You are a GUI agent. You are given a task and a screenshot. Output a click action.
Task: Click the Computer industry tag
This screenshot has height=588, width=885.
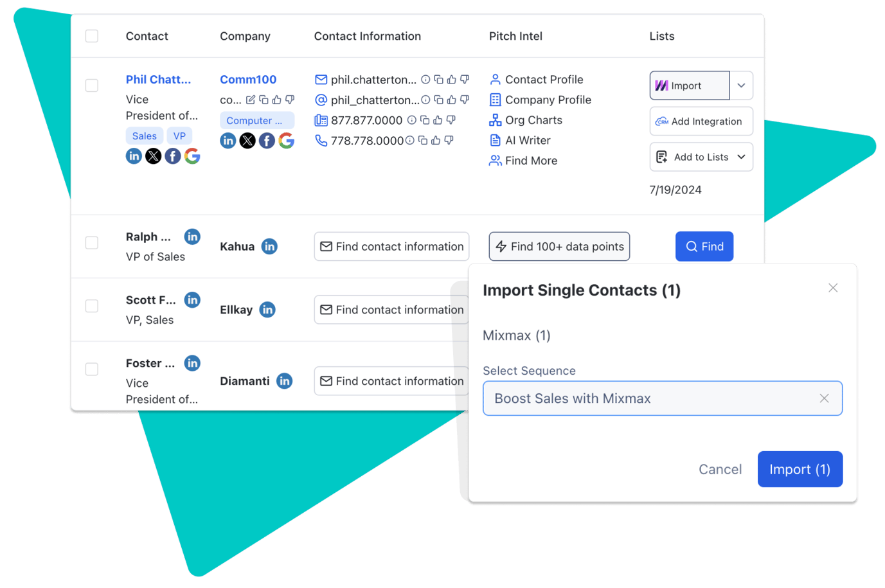pos(257,120)
